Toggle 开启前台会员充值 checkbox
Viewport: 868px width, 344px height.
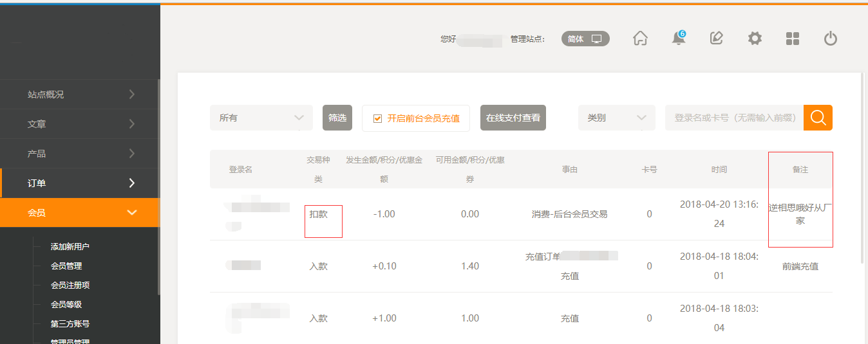tap(378, 118)
